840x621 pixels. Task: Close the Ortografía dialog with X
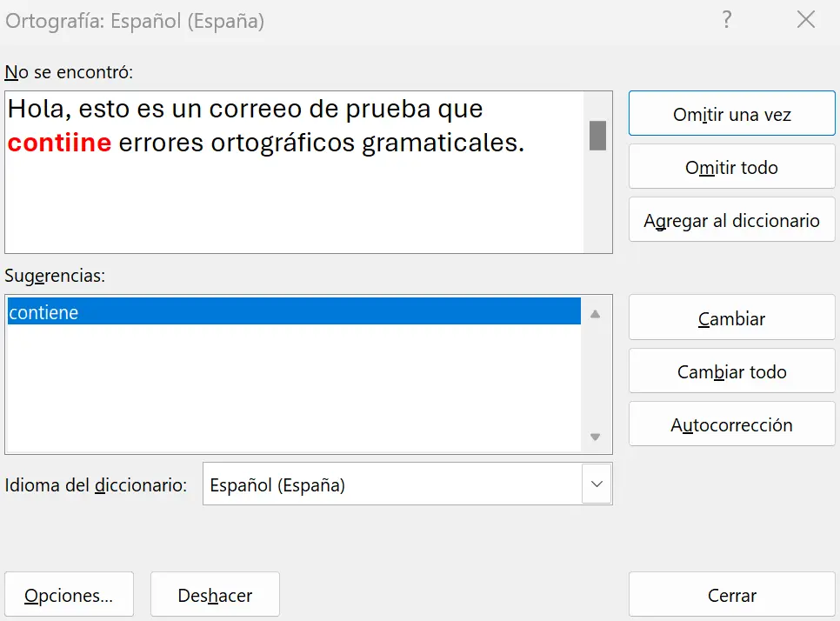806,20
